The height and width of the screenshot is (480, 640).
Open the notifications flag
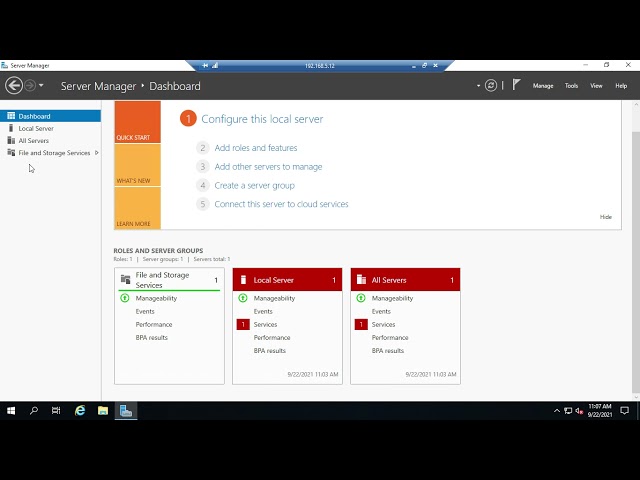pos(516,85)
